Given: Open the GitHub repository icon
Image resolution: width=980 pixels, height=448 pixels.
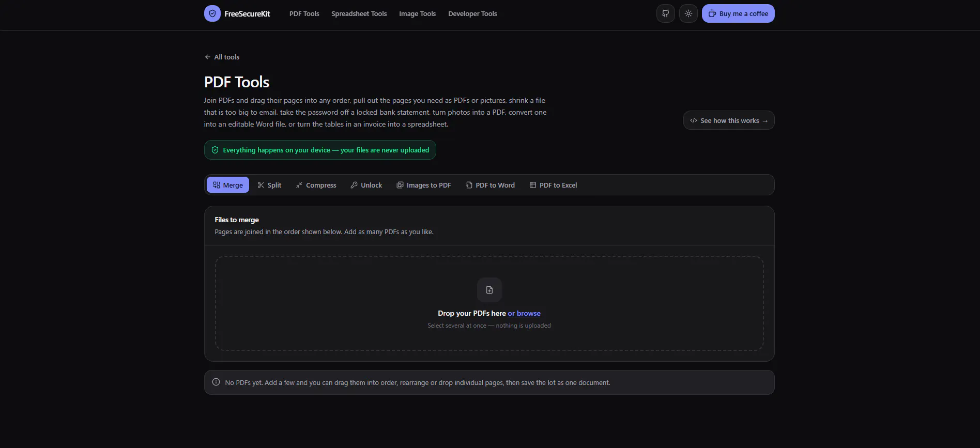Looking at the screenshot, I should click(x=666, y=13).
